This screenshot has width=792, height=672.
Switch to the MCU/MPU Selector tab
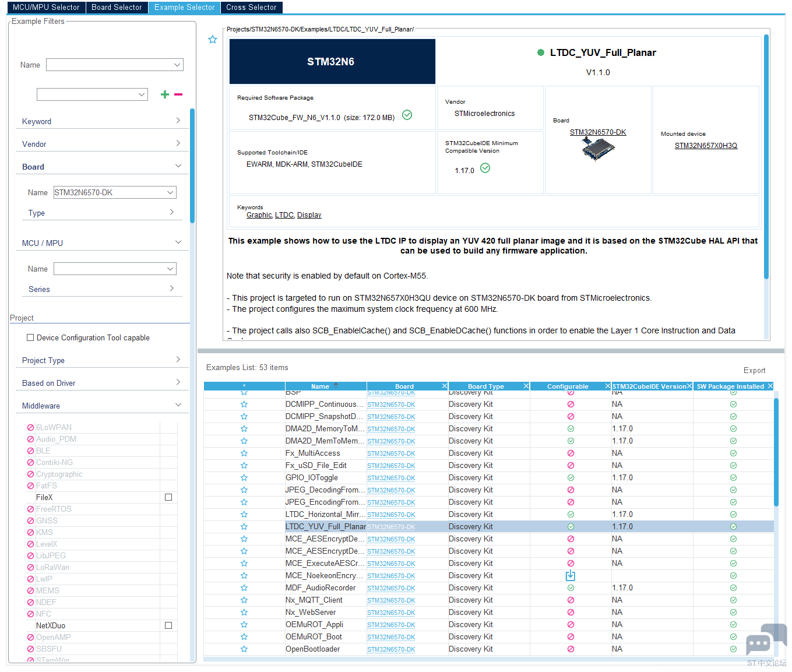46,8
